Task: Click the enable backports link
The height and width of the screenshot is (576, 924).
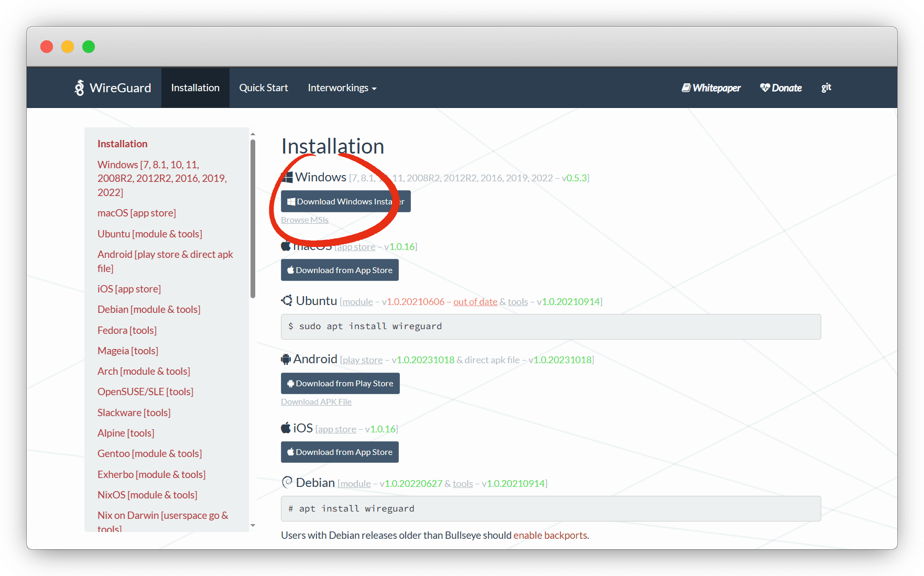Action: click(550, 535)
